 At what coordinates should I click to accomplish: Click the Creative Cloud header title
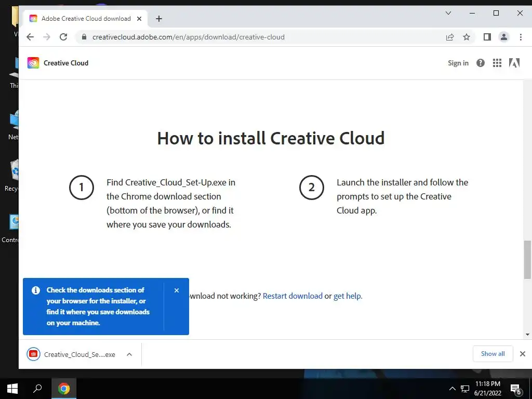coord(66,63)
